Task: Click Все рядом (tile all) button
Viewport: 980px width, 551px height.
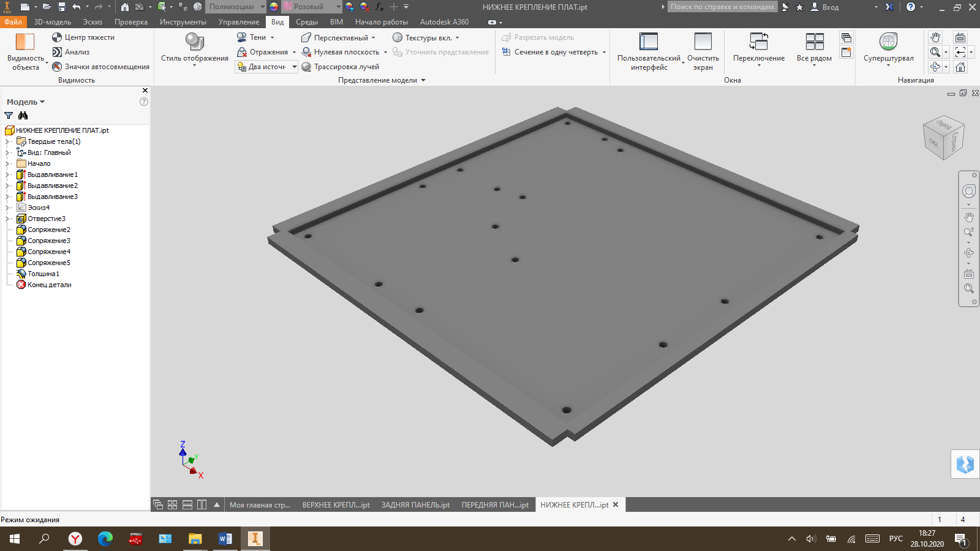Action: point(814,49)
